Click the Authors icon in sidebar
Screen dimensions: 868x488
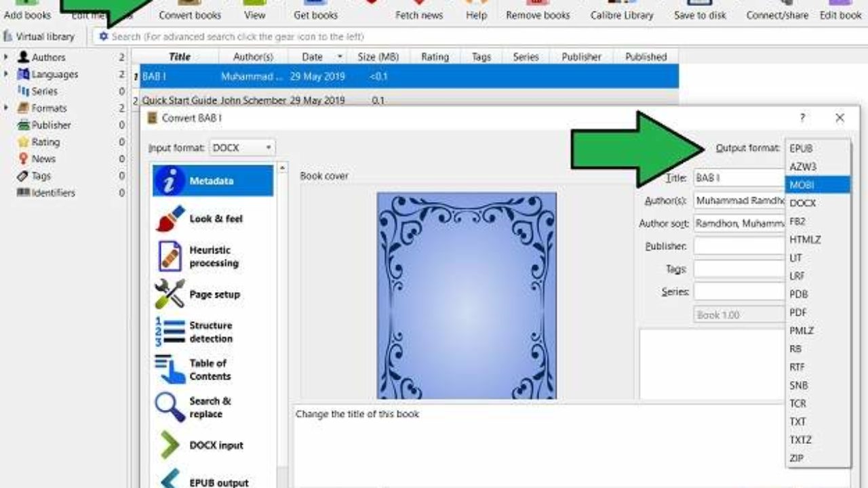pyautogui.click(x=24, y=58)
